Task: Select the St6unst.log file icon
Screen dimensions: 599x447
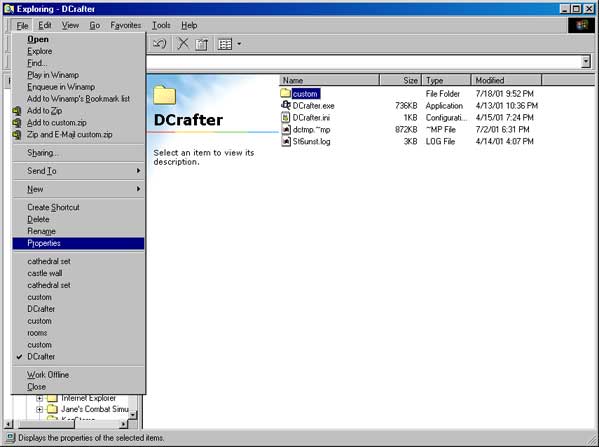Action: click(x=285, y=141)
